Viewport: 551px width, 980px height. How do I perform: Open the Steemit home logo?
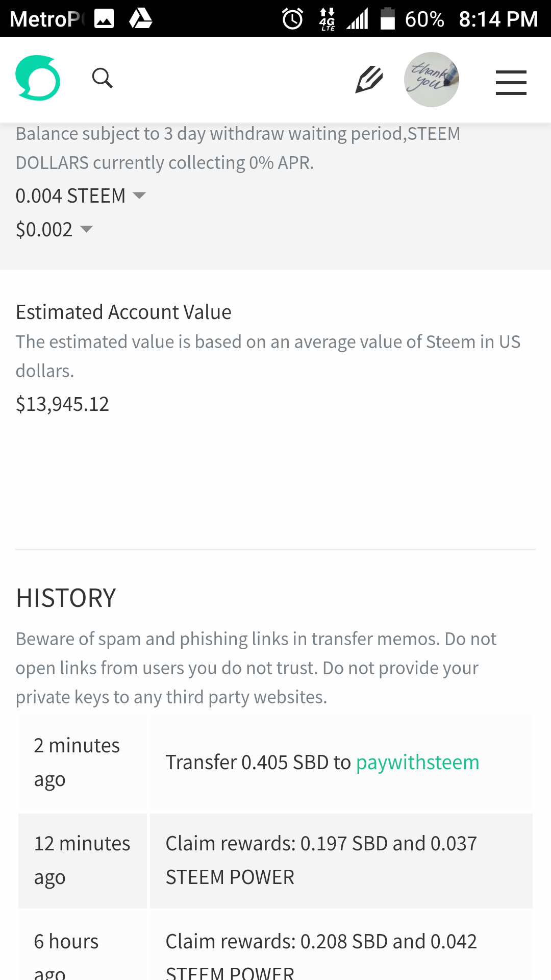[x=38, y=78]
